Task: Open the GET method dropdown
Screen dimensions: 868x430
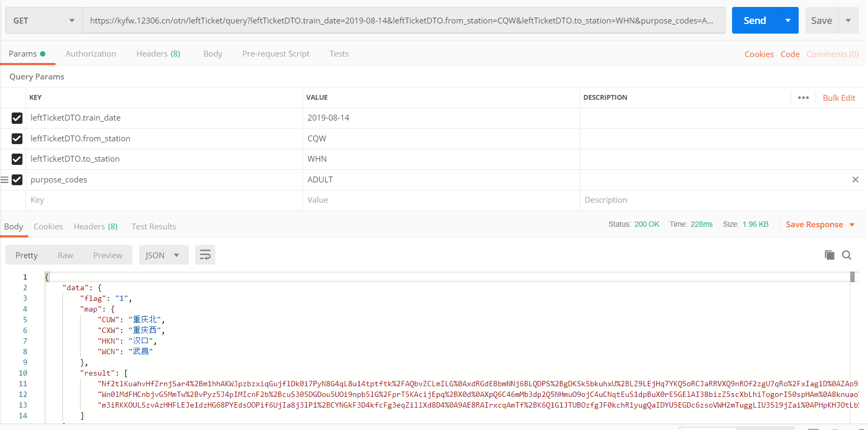Action: (x=44, y=21)
